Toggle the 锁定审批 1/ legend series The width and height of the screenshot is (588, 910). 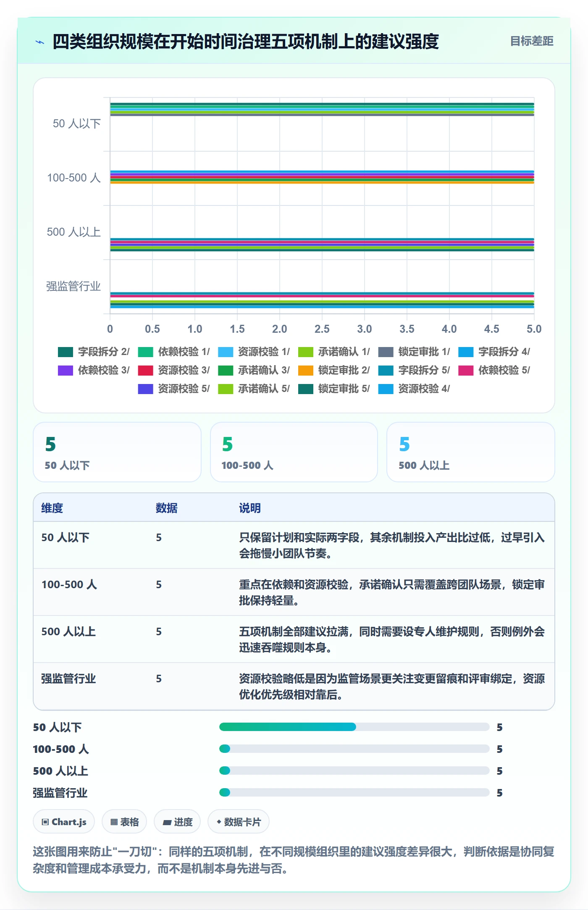[x=414, y=352]
